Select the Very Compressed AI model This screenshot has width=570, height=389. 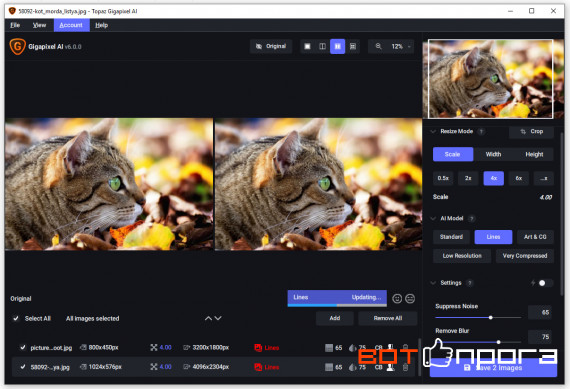click(525, 256)
